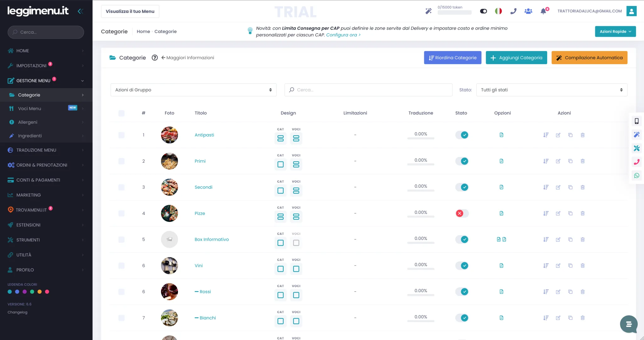Open Azioni di Gruppo dropdown
The width and height of the screenshot is (644, 340).
pyautogui.click(x=193, y=90)
